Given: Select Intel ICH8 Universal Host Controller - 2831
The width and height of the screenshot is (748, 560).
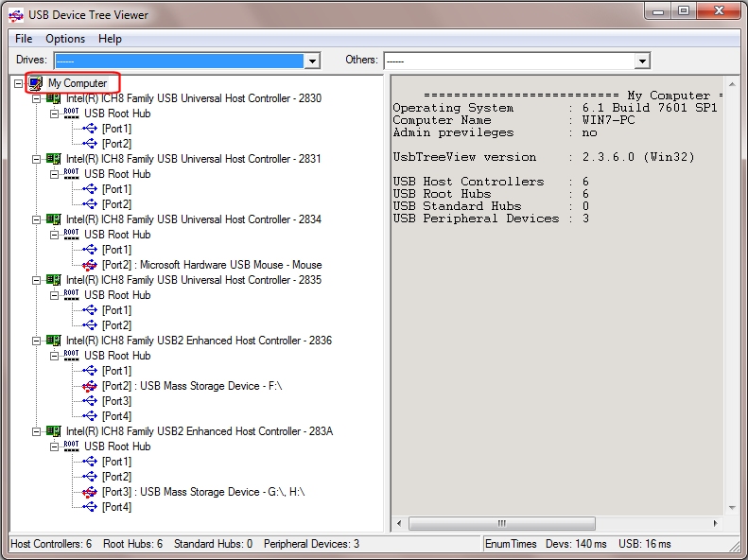Looking at the screenshot, I should 193,159.
